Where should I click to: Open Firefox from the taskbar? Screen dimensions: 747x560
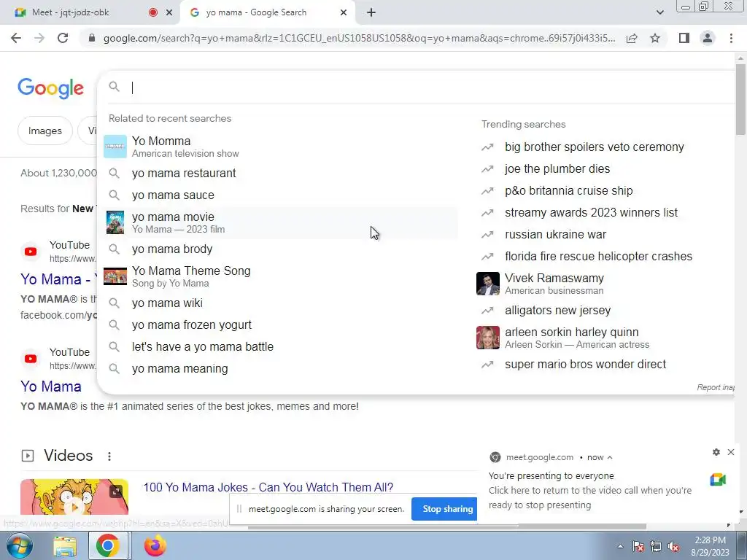tap(155, 545)
